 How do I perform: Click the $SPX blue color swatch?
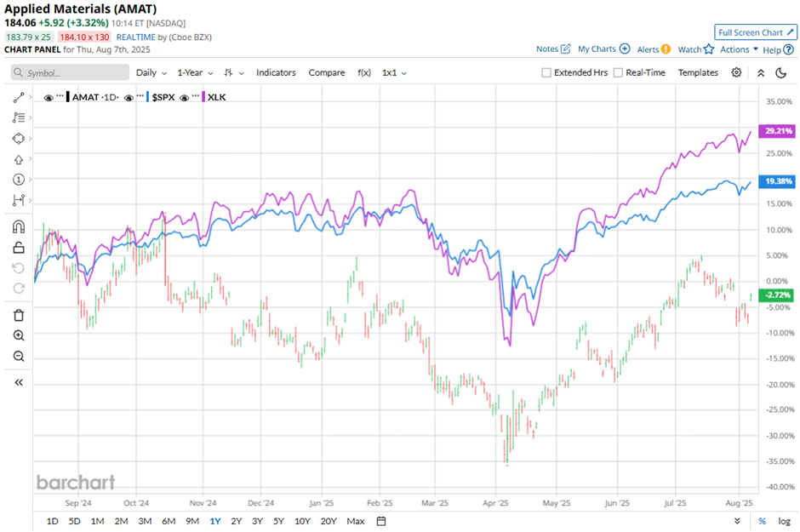click(x=147, y=97)
